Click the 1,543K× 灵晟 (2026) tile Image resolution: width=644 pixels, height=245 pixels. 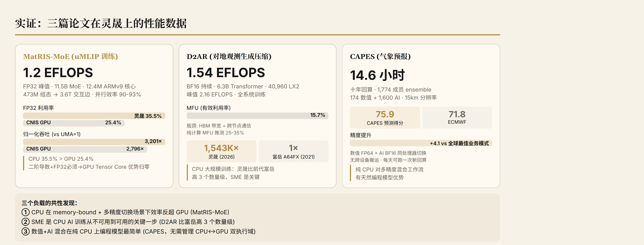pyautogui.click(x=221, y=151)
